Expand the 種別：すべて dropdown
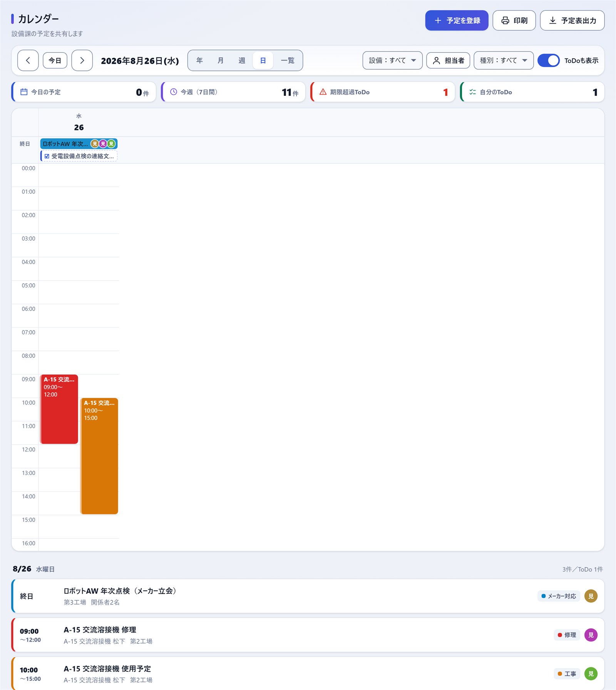Viewport: 616px width, 690px height. 504,60
